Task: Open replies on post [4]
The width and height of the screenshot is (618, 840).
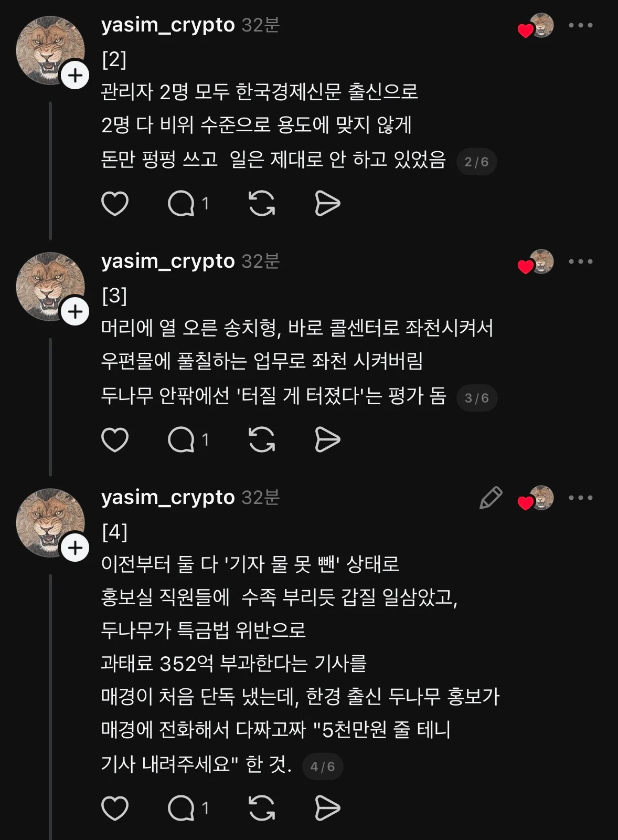Action: [182, 808]
